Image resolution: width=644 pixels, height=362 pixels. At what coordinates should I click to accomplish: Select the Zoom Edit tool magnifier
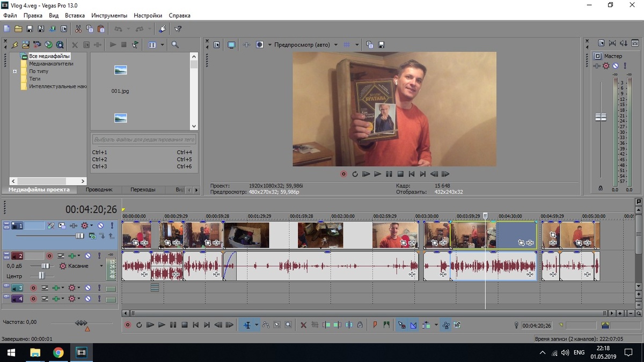click(288, 325)
